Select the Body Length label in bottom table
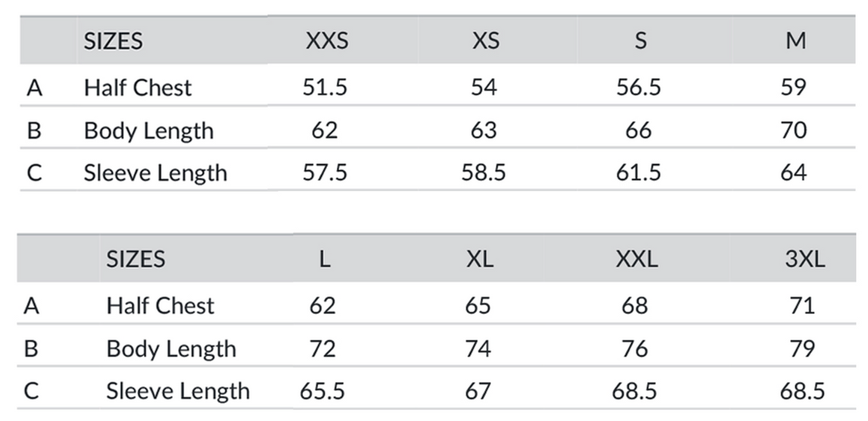This screenshot has height=421, width=868. click(171, 348)
